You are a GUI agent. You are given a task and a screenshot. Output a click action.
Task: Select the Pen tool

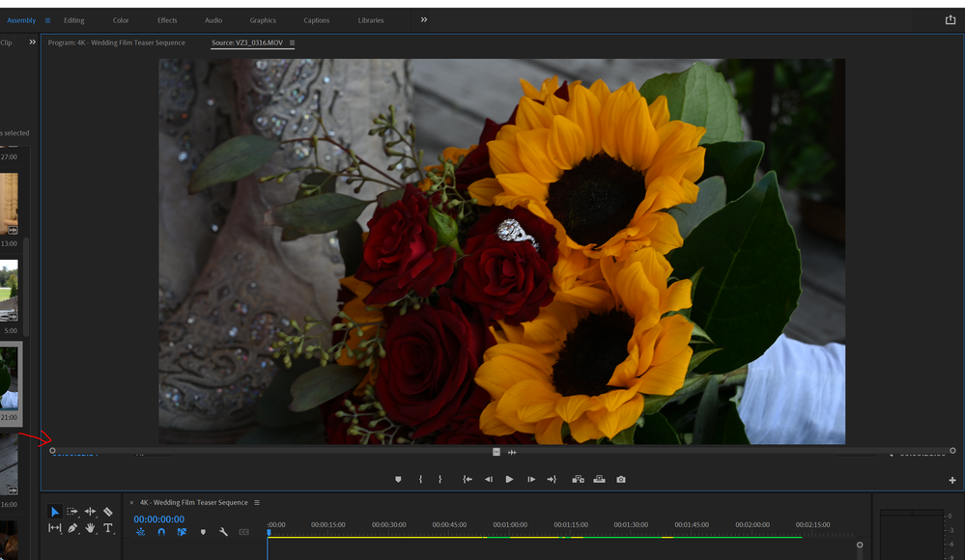click(x=72, y=528)
